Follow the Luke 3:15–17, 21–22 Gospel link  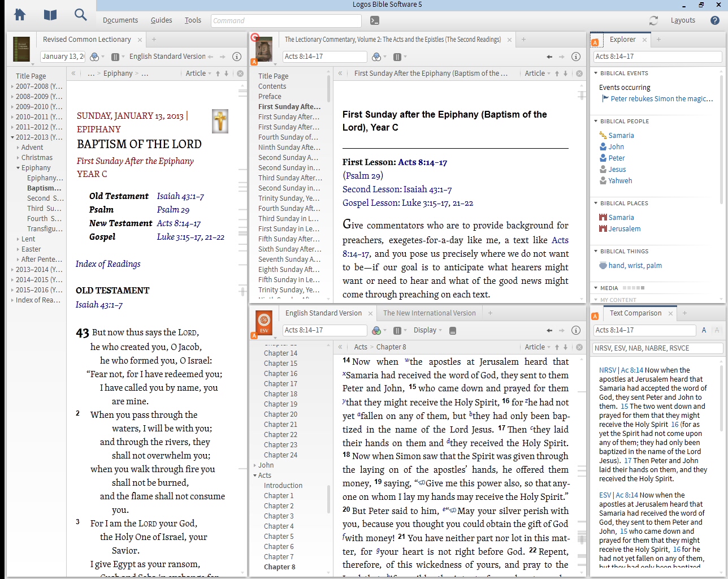(x=190, y=237)
